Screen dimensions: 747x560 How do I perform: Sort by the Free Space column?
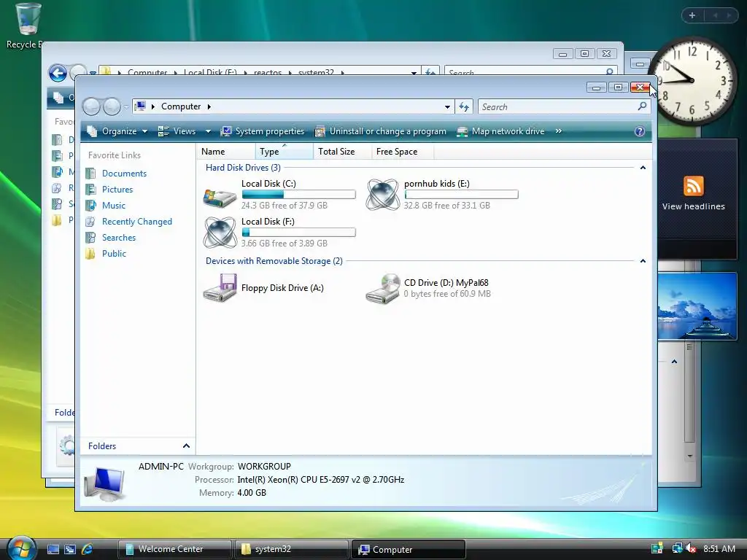pyautogui.click(x=402, y=152)
